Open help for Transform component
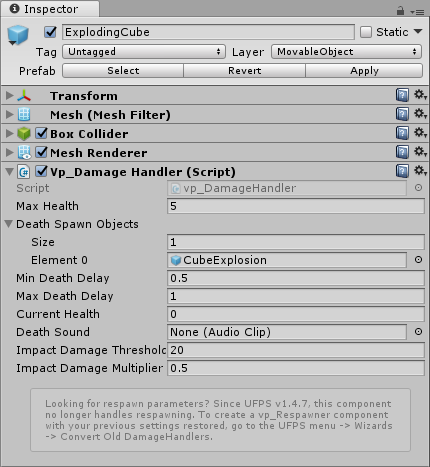The width and height of the screenshot is (430, 467). 402,95
